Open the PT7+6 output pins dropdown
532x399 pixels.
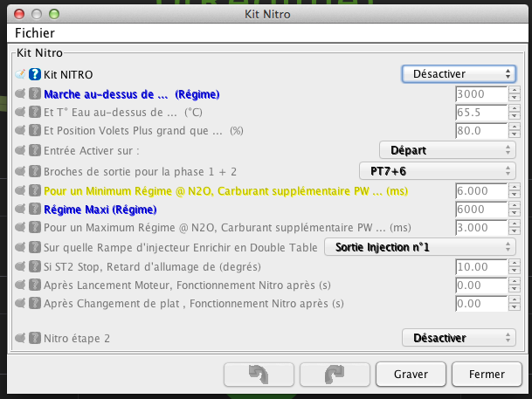(438, 171)
